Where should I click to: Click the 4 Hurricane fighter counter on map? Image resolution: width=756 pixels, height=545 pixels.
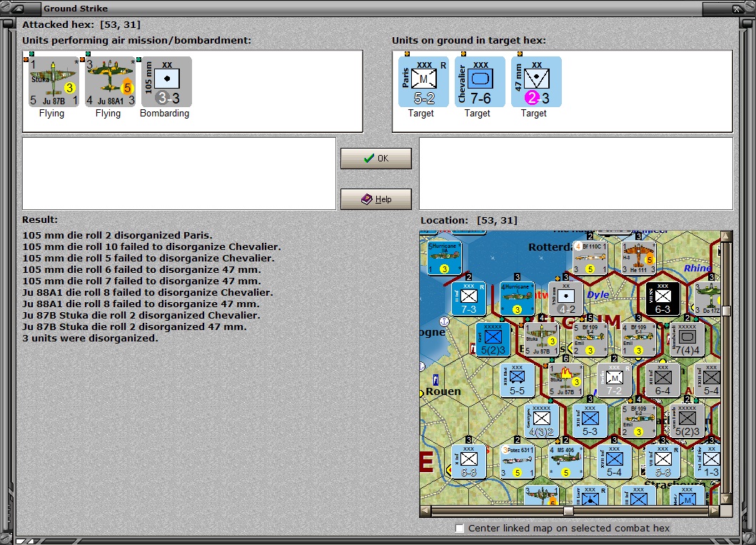517,299
